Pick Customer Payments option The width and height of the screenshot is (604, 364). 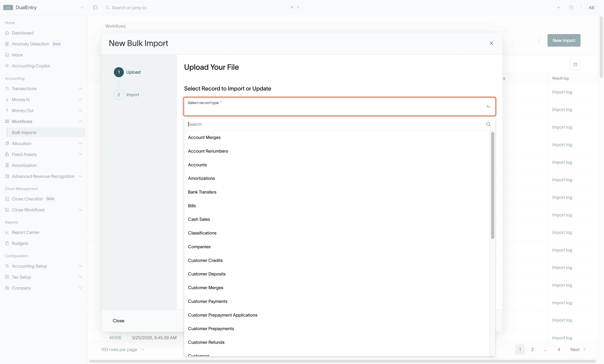tap(337, 302)
